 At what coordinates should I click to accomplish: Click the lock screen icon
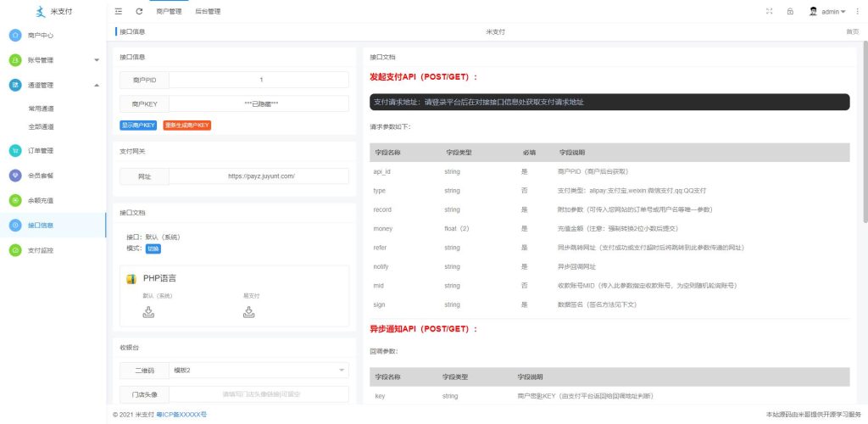(x=790, y=12)
